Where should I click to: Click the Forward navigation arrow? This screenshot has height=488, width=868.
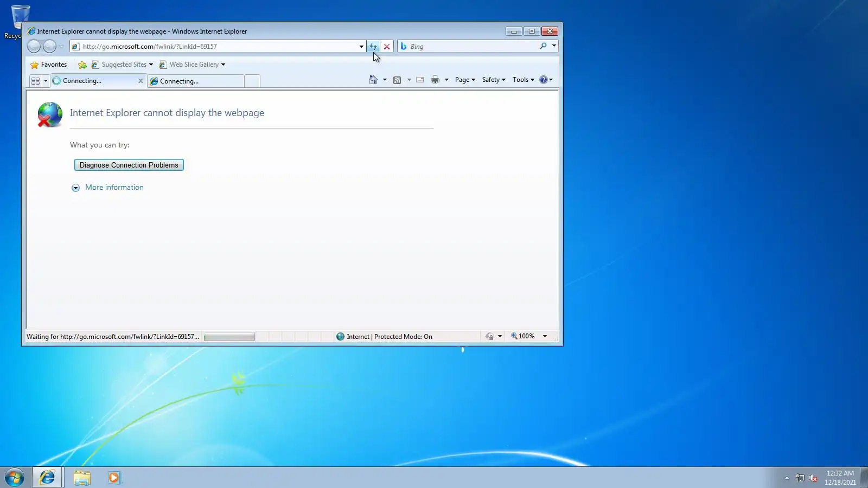pyautogui.click(x=49, y=47)
